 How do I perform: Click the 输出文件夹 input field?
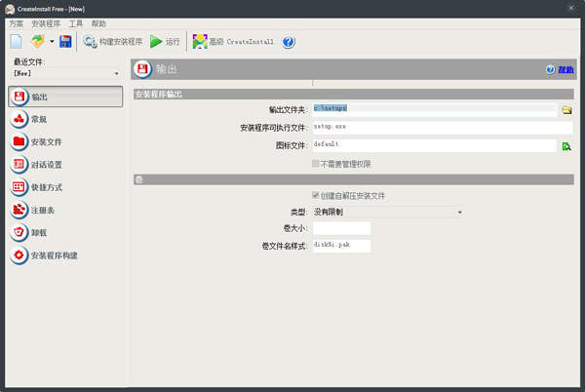click(434, 109)
